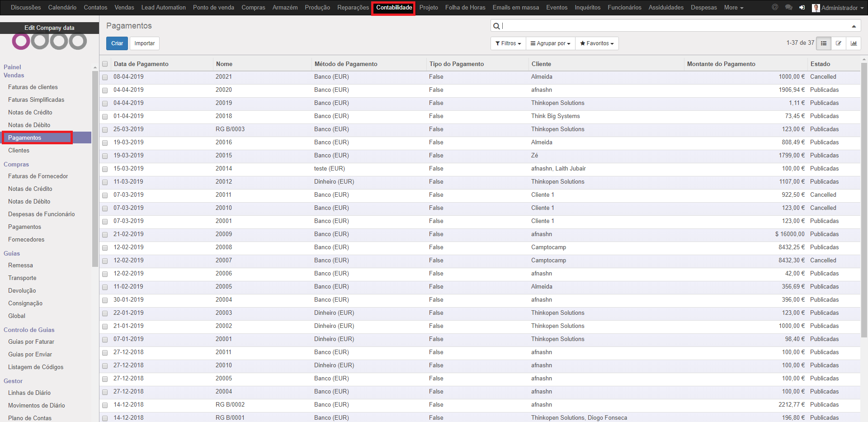The image size is (868, 422).
Task: Switch to graph chart view
Action: pos(854,43)
